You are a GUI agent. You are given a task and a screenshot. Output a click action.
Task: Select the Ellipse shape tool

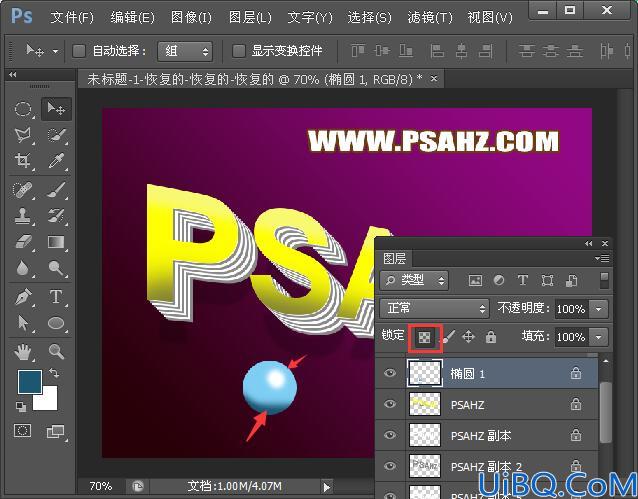pyautogui.click(x=56, y=323)
